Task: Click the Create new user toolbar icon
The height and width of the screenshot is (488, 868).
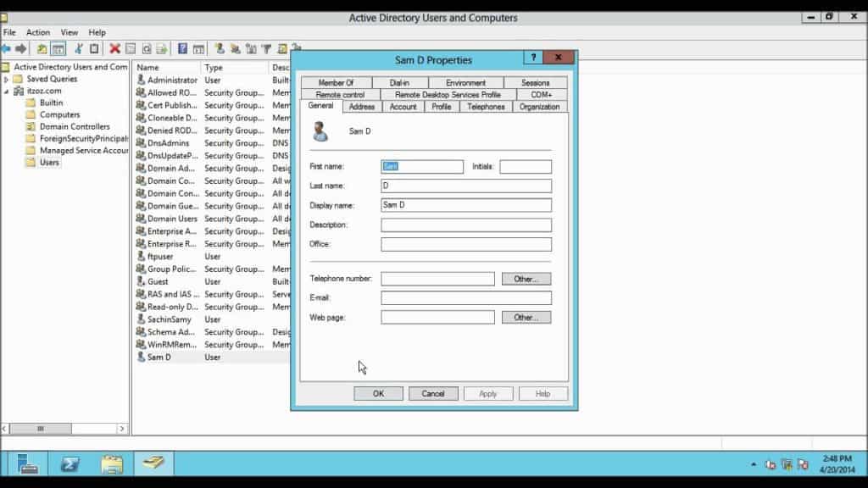Action: point(220,48)
